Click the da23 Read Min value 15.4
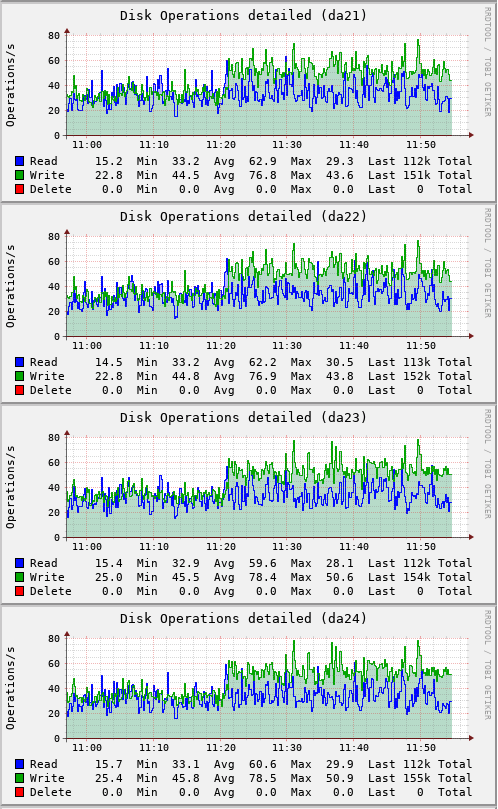 click(108, 563)
